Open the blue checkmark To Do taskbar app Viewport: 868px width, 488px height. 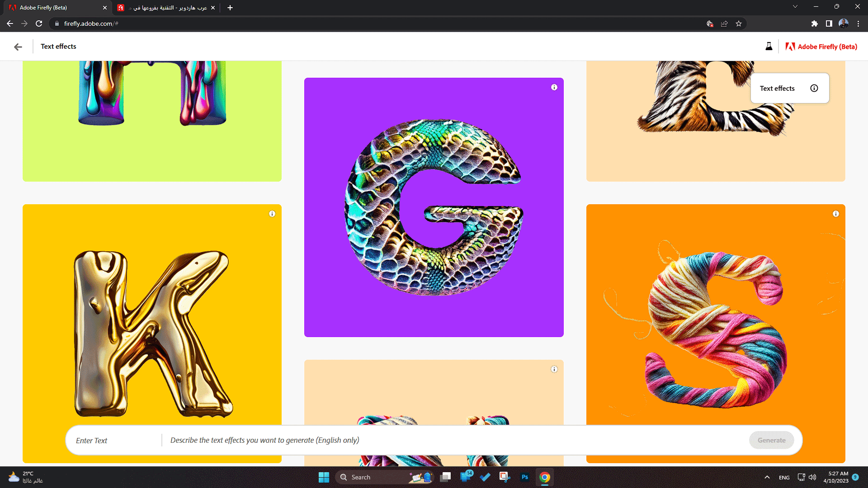point(485,477)
